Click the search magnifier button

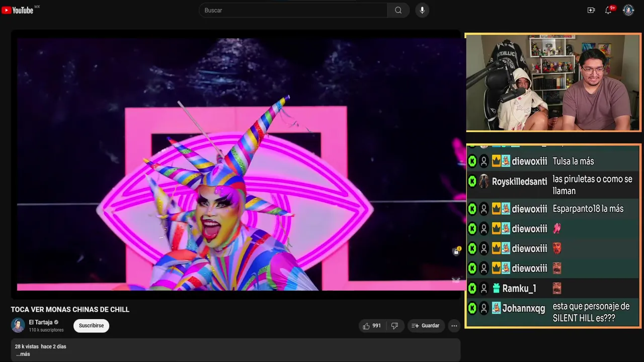coord(398,10)
